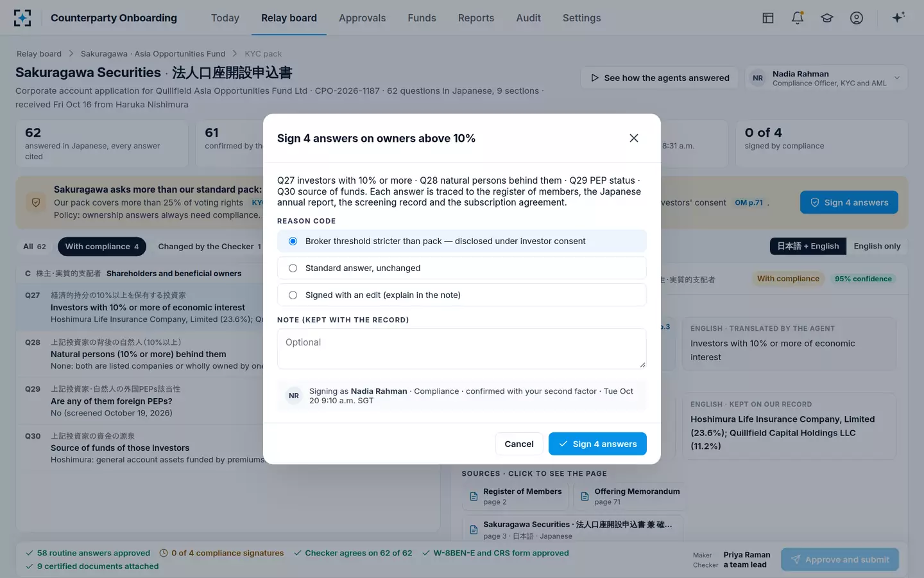Open the 'OM p.71' citation chip

(x=749, y=202)
